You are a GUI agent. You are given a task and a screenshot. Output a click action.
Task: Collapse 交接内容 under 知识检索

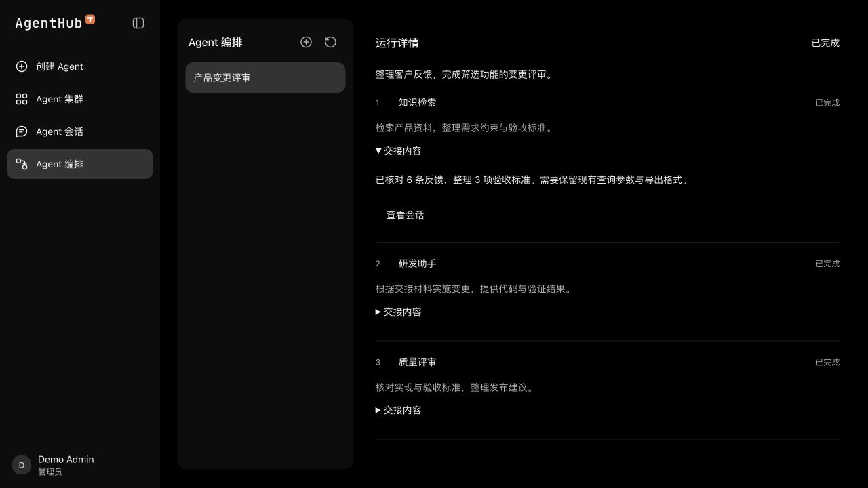pyautogui.click(x=399, y=151)
